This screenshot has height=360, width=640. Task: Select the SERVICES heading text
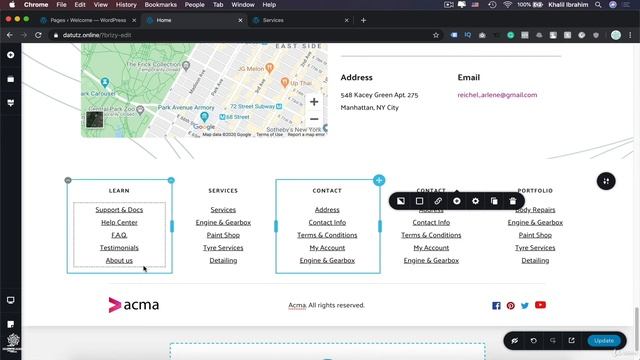[x=223, y=191]
